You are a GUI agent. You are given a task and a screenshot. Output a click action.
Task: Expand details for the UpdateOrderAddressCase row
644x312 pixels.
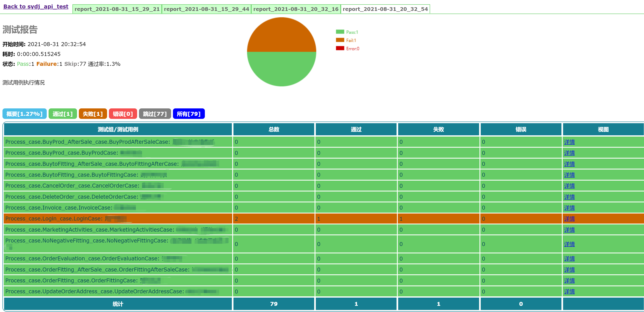(x=569, y=291)
